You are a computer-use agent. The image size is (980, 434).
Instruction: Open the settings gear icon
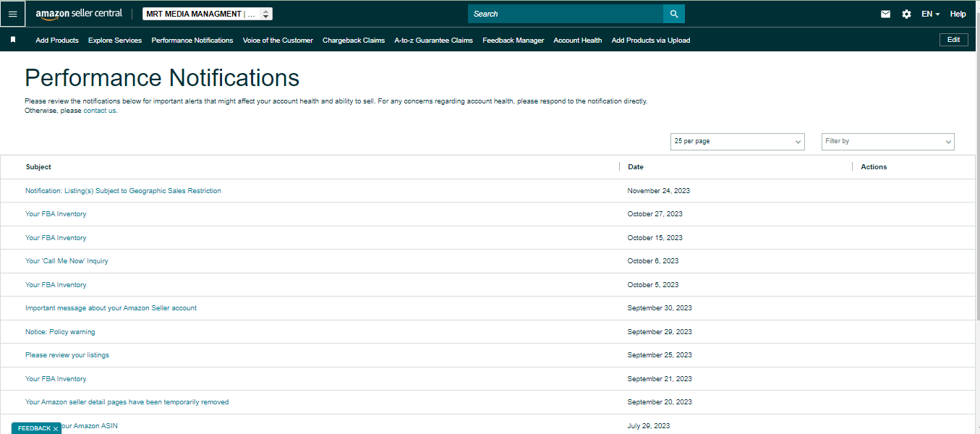tap(906, 14)
